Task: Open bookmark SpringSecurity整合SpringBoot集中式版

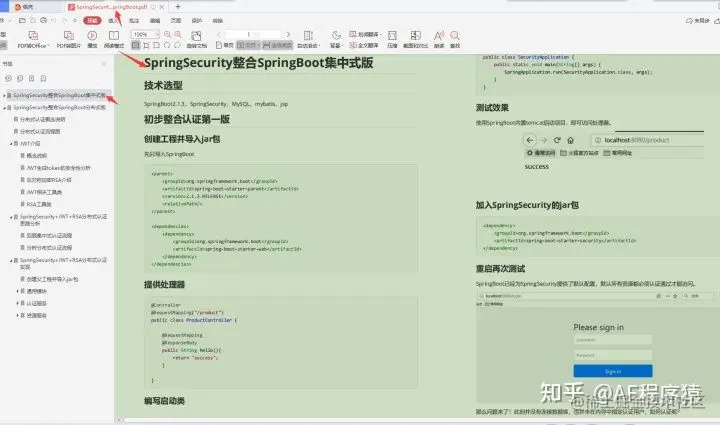Action: pos(59,95)
